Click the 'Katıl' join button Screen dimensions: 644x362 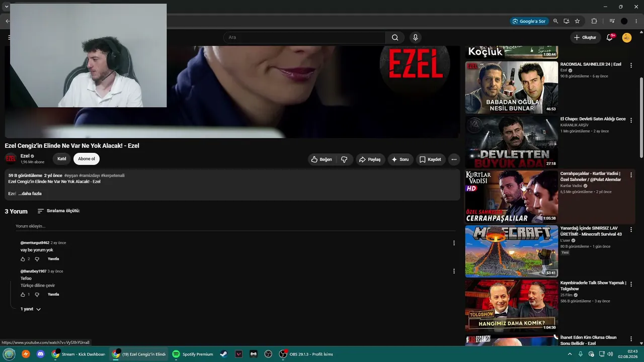click(62, 159)
